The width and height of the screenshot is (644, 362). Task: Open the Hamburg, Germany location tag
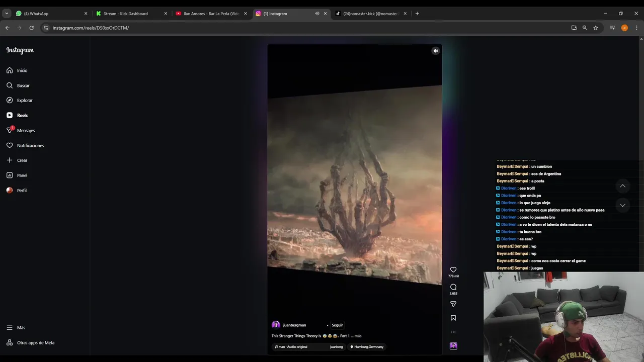pyautogui.click(x=367, y=347)
